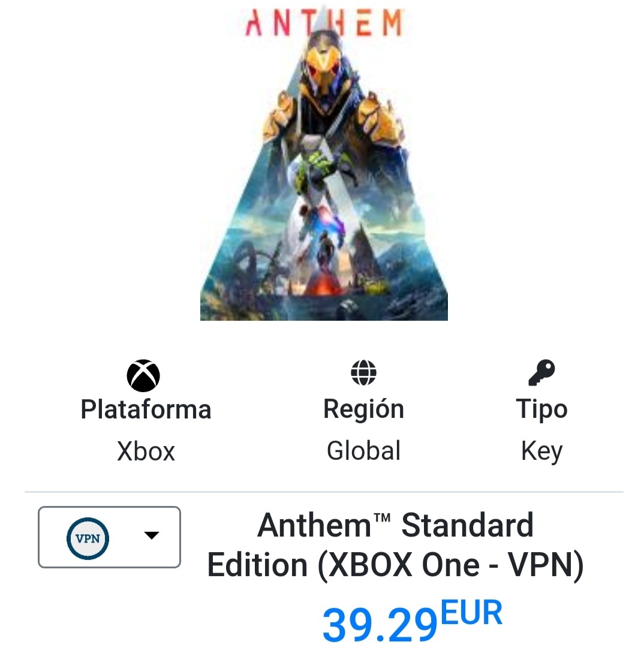Click the Key type value

click(541, 451)
